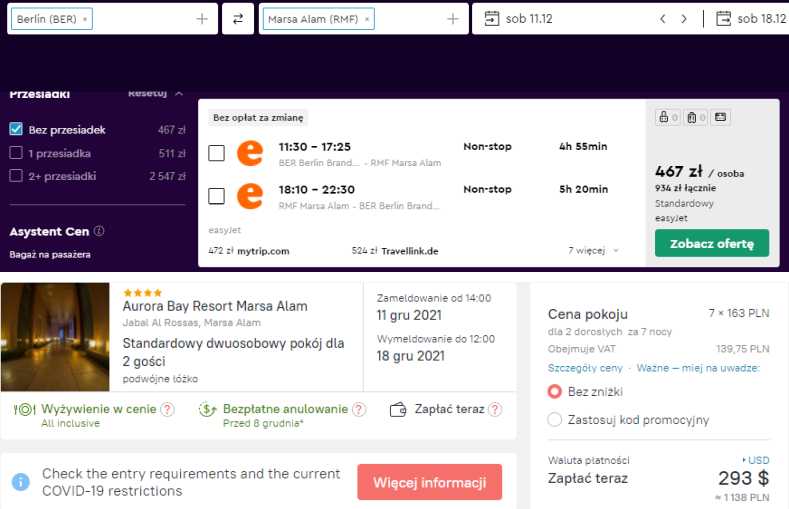Select the 11:30 – 17:25 outbound flight checkbox
The width and height of the screenshot is (789, 509).
[216, 153]
